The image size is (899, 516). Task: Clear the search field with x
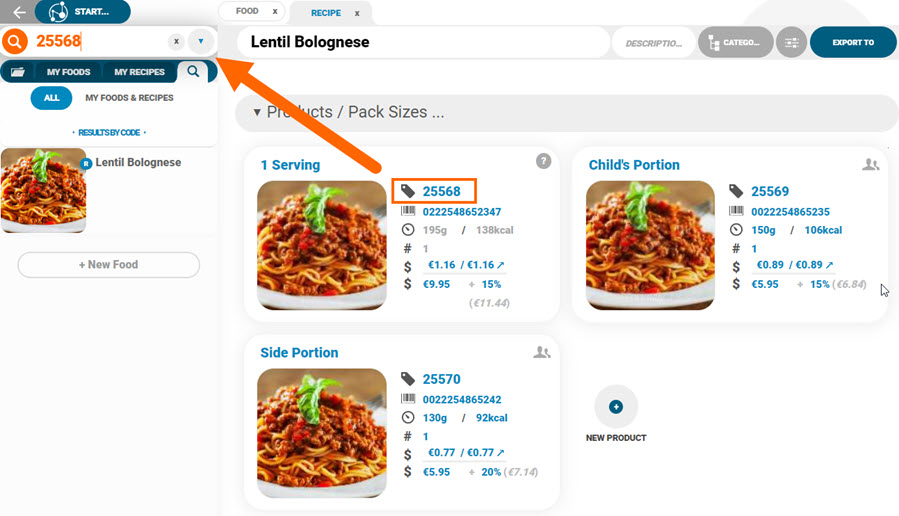point(177,41)
